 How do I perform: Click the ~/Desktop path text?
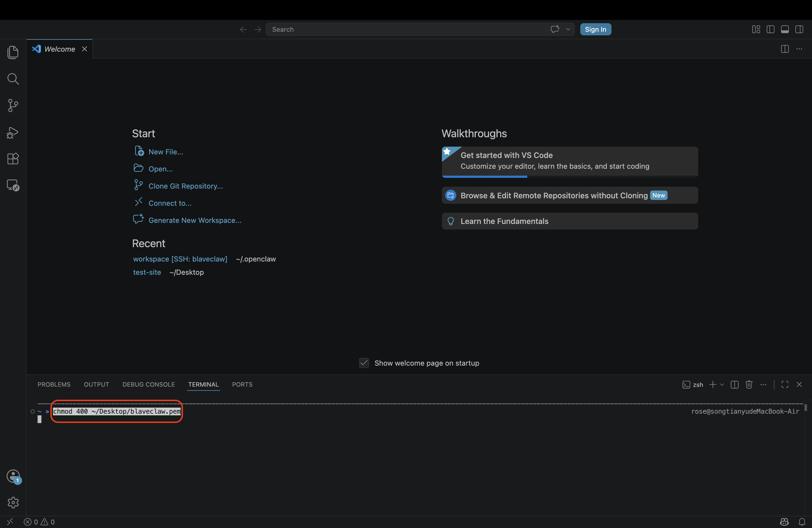tap(187, 272)
